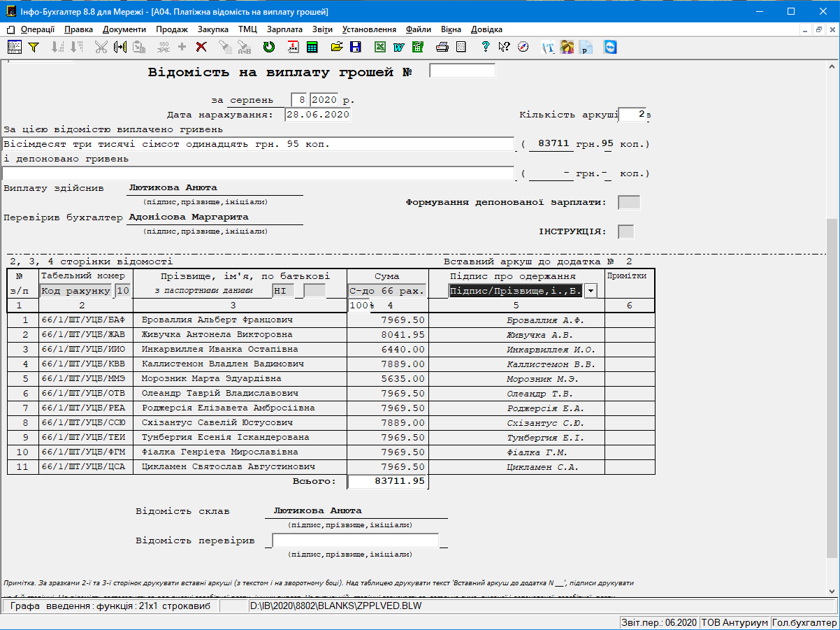Screen dimensions: 840x630
Task: Click the document number input field
Action: [462, 71]
